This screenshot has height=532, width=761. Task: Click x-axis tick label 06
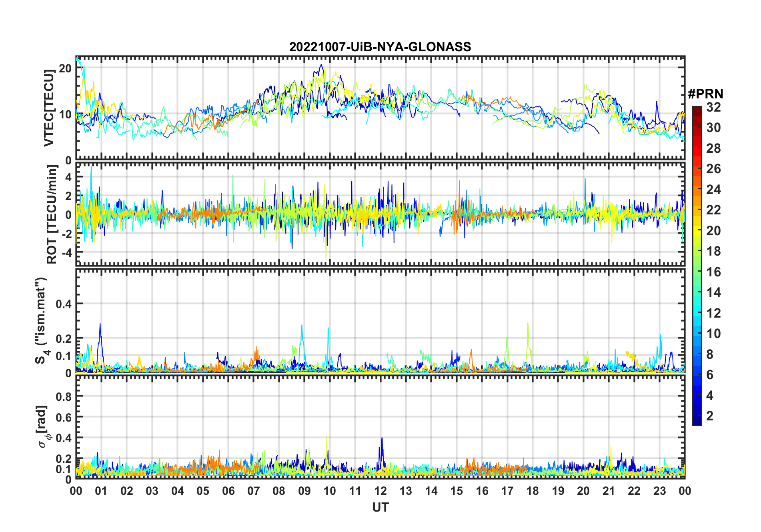click(228, 491)
